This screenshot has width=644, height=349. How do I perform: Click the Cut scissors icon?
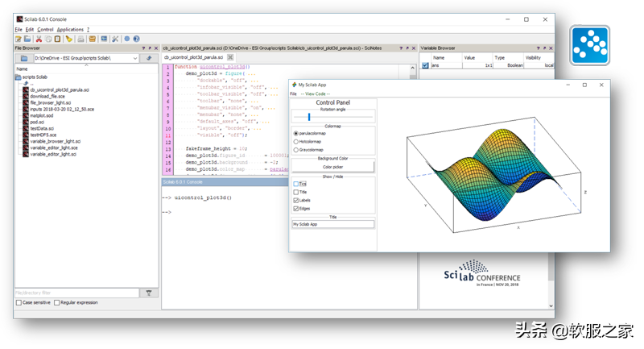tap(39, 39)
